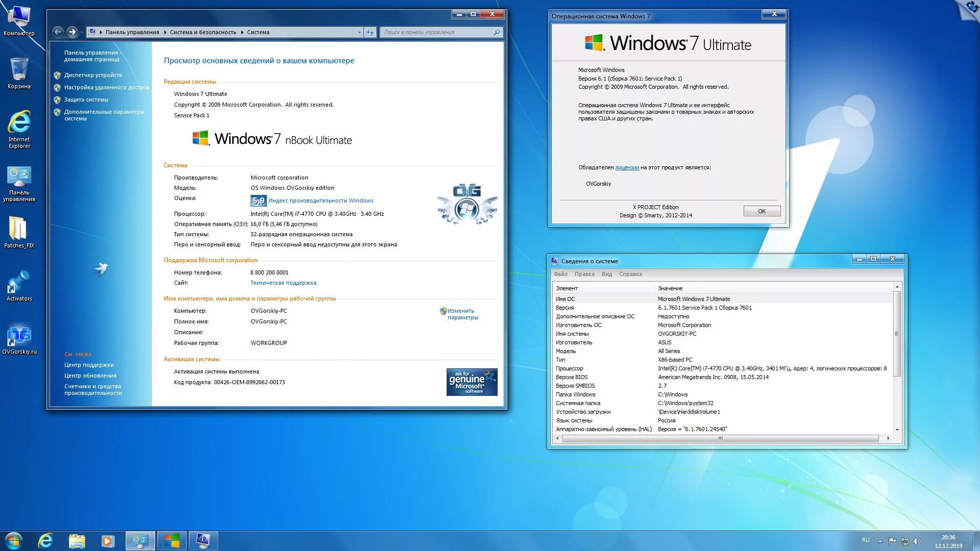Open the Справка menu in Сведения о системе
This screenshot has height=551, width=980.
click(630, 274)
